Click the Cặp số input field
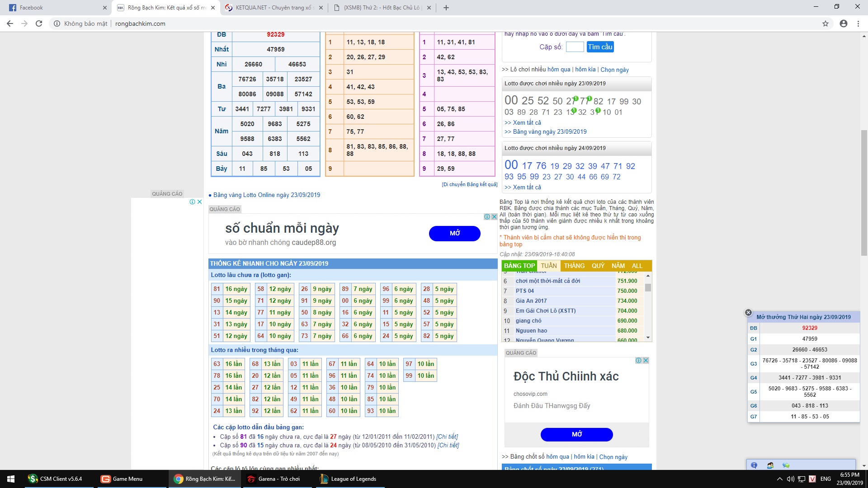 (575, 47)
